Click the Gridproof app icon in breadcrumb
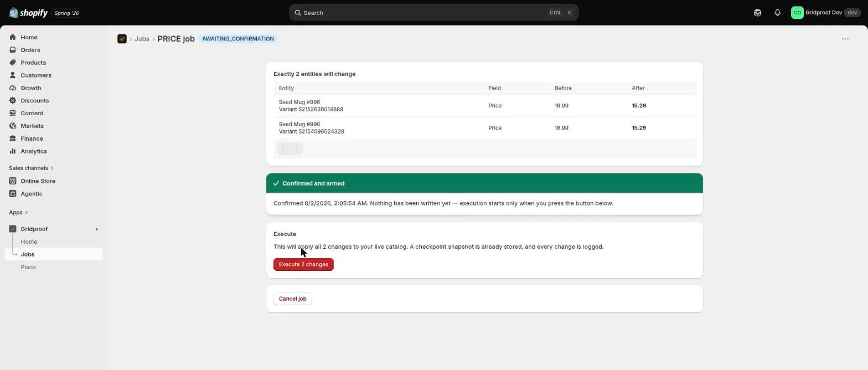 tap(122, 39)
